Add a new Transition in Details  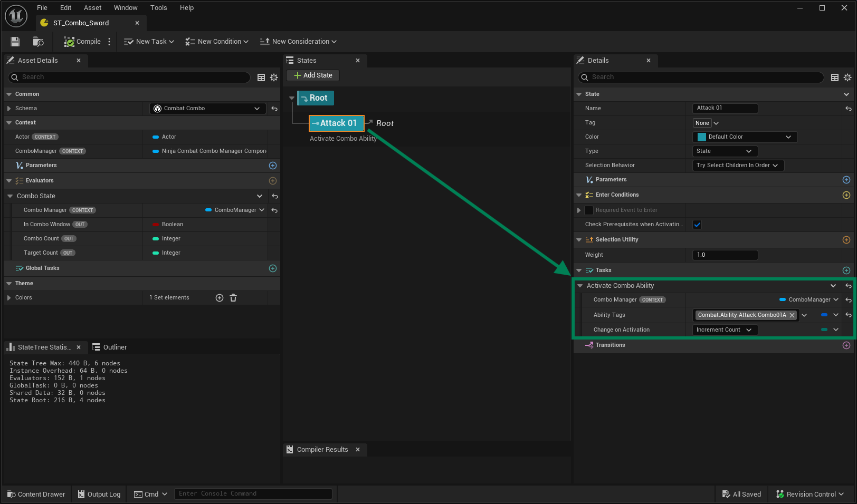tap(846, 345)
